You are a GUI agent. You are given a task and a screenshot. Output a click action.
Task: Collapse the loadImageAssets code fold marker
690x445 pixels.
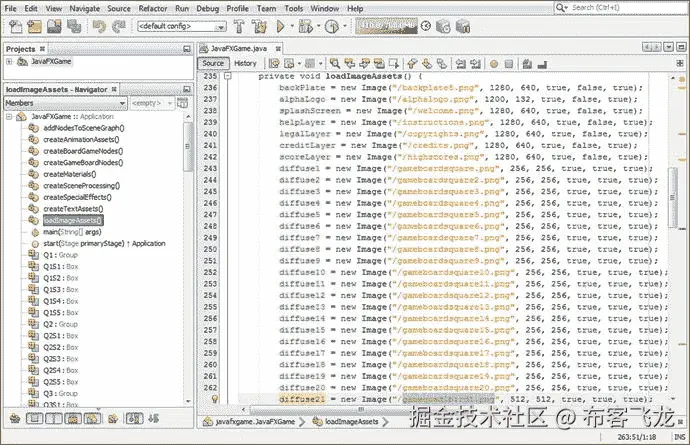click(228, 76)
